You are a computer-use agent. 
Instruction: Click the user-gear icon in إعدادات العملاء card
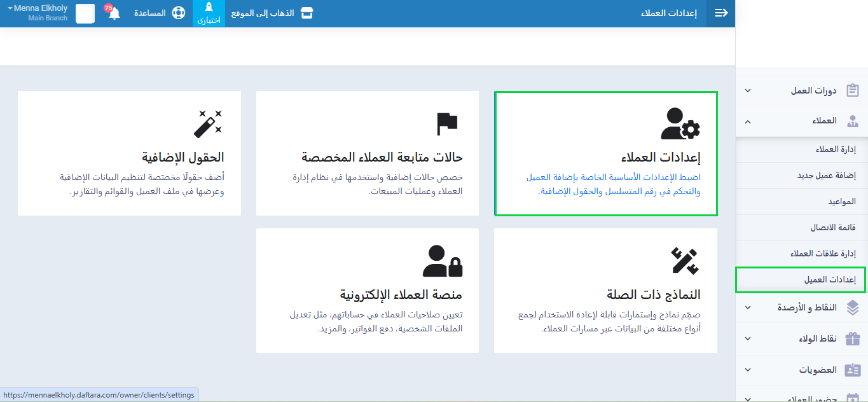[x=680, y=124]
